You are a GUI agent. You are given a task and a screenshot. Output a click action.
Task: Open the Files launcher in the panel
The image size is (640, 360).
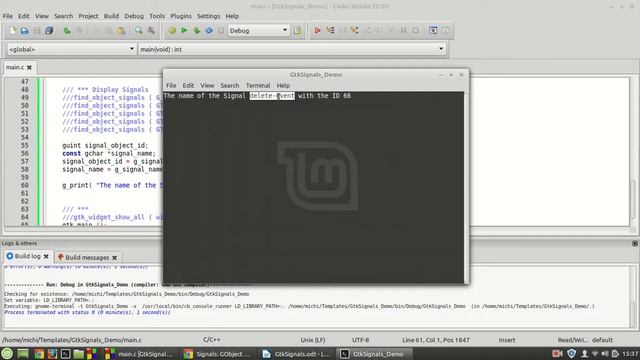[78, 354]
